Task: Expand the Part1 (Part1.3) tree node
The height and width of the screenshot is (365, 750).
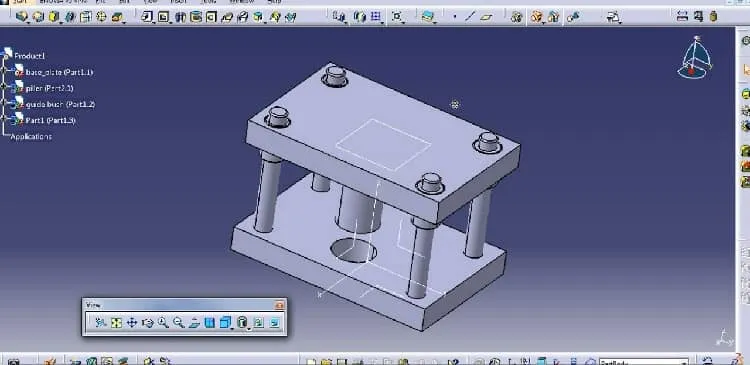Action: 4,119
